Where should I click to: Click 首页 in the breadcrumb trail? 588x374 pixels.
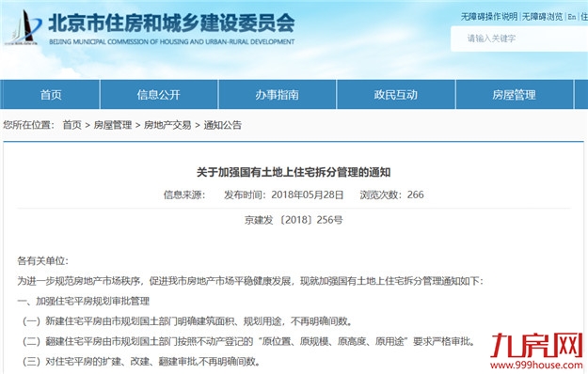pos(72,125)
